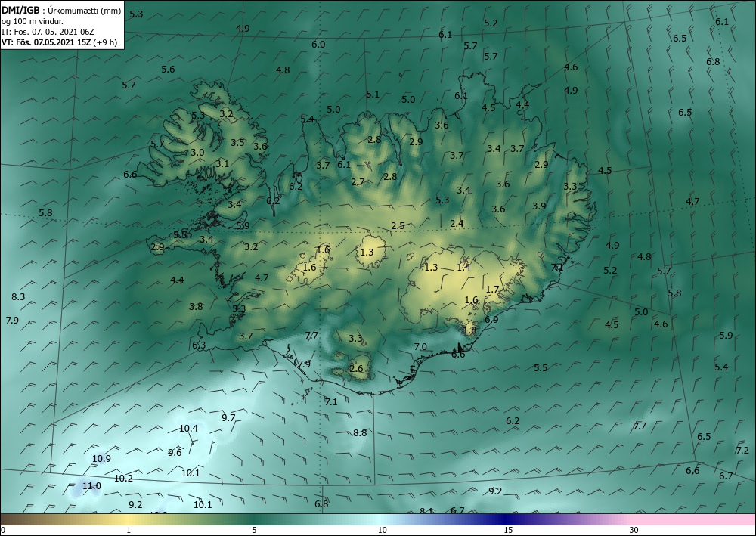
Task: Click the 9.6 map value
Action: click(175, 453)
